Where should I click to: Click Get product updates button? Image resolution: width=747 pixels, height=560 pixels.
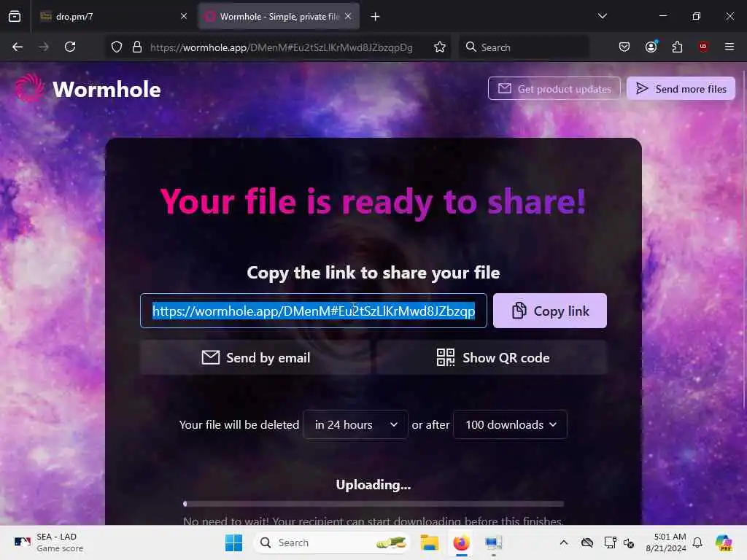[554, 88]
